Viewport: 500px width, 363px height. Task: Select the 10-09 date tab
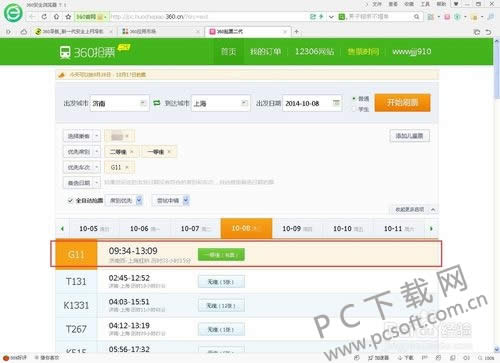tap(297, 229)
